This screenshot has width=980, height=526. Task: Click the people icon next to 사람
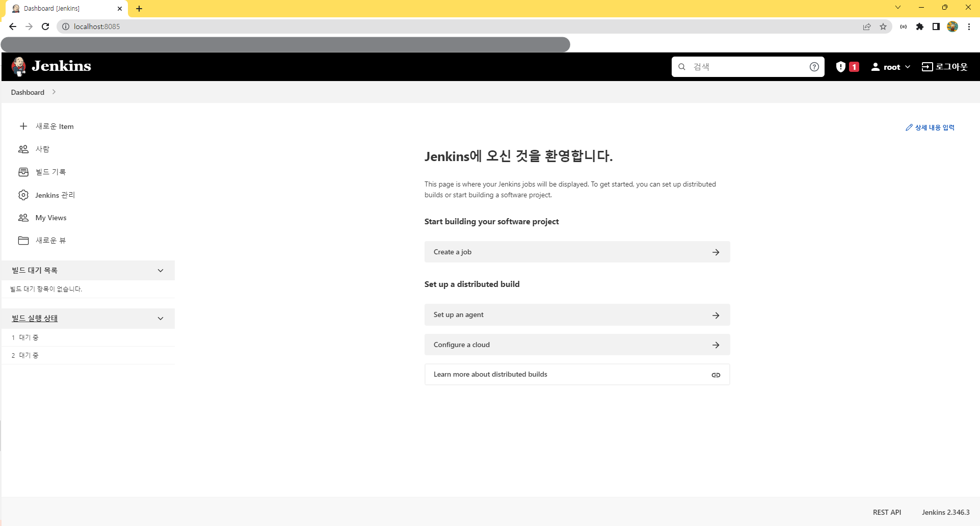pos(23,149)
